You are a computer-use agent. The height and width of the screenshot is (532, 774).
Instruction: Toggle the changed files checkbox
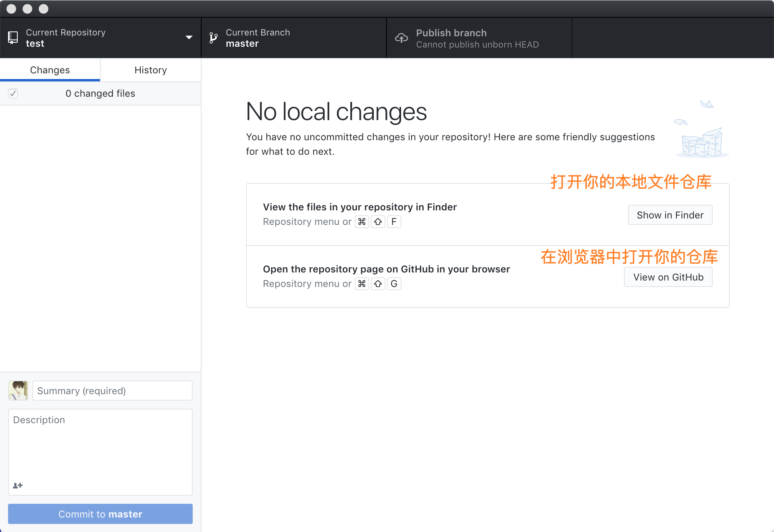(13, 94)
